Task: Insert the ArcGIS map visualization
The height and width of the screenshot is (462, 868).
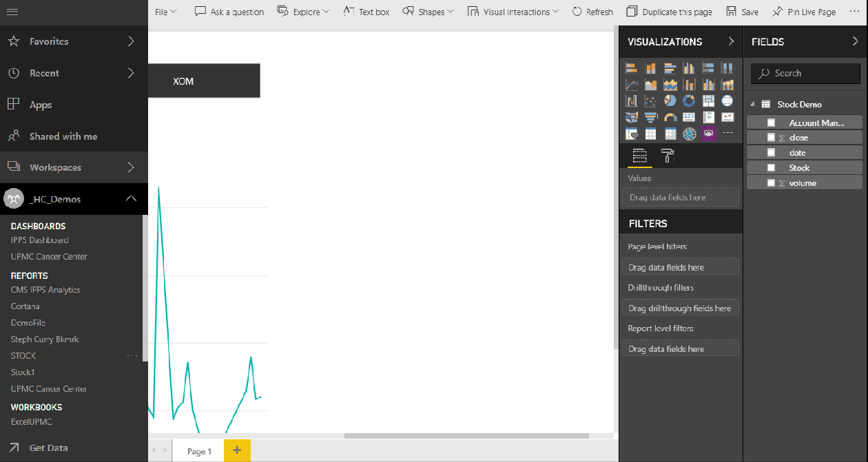Action: [689, 134]
